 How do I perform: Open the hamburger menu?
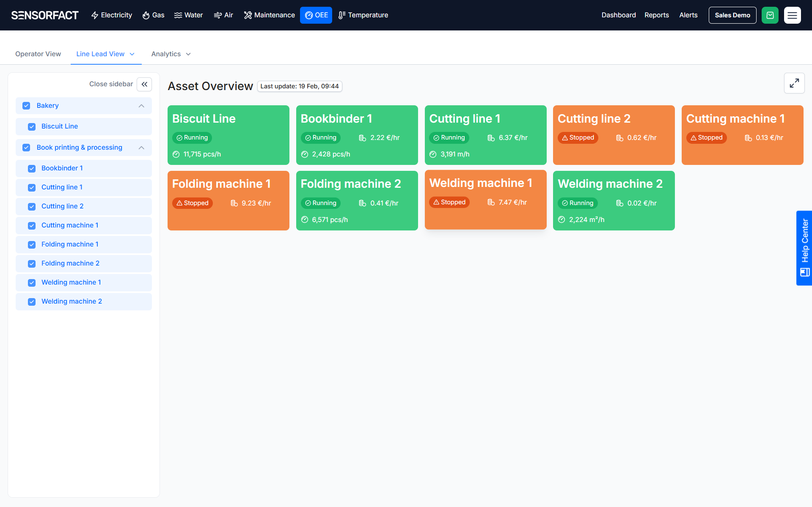(x=792, y=15)
